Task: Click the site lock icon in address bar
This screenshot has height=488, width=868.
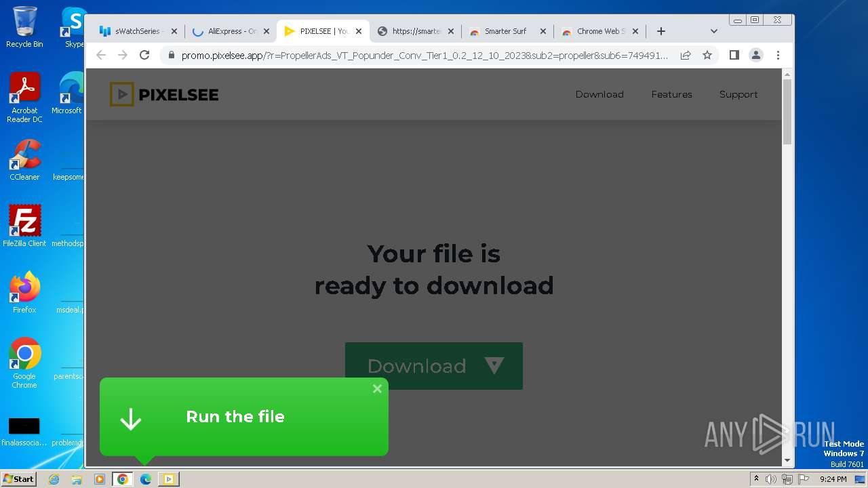Action: tap(172, 55)
